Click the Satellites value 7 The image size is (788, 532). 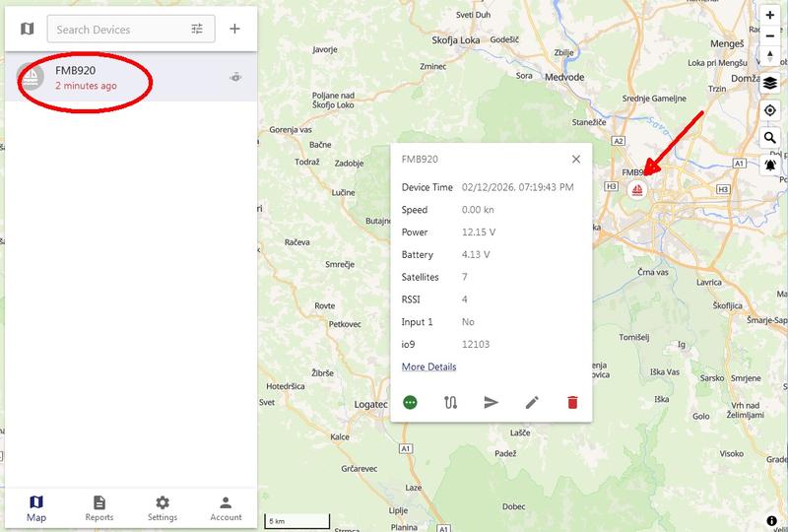click(x=464, y=277)
